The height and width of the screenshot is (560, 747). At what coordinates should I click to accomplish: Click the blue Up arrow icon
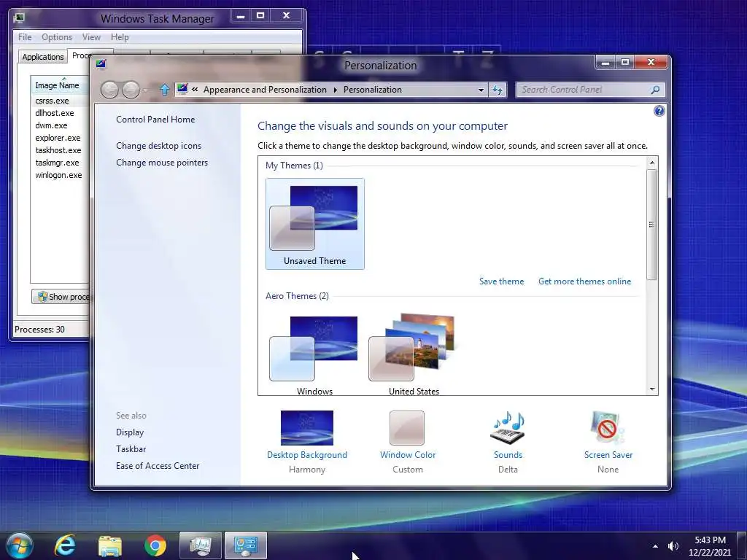[164, 90]
